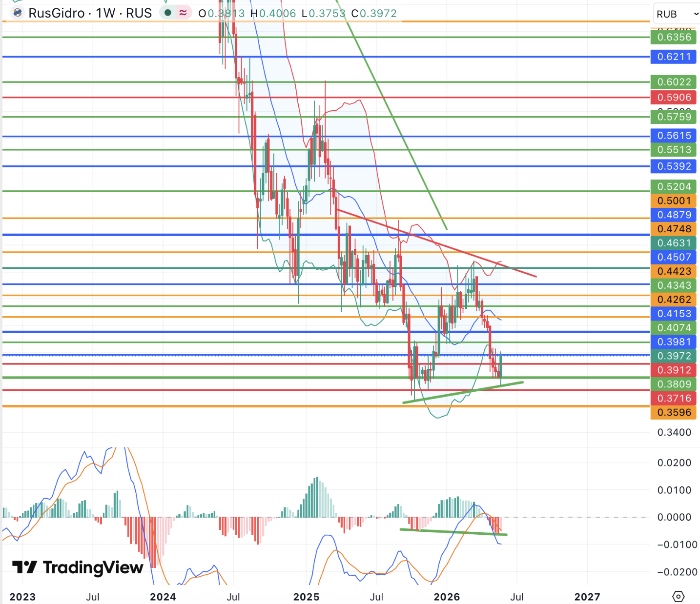Click the TradingView logo
The image size is (700, 604).
tap(78, 567)
